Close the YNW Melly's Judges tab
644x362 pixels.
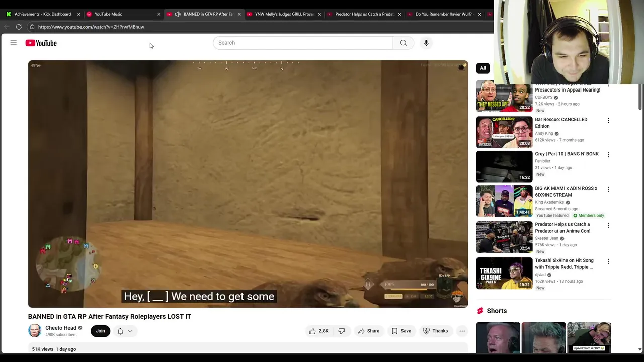tap(319, 14)
